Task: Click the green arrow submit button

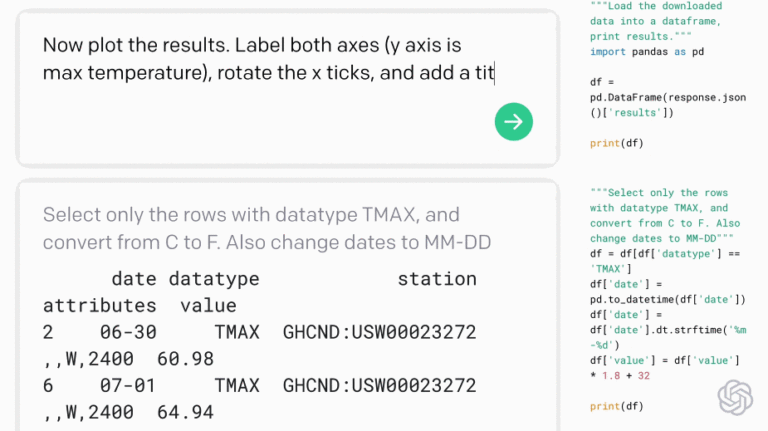Action: 513,121
